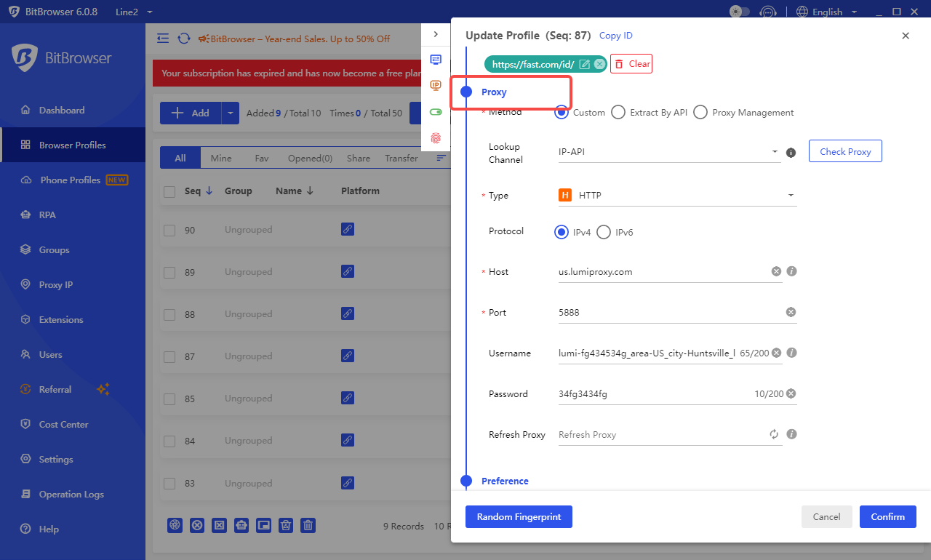Click the Random Fingerprint button
This screenshot has width=931, height=560.
coord(519,516)
